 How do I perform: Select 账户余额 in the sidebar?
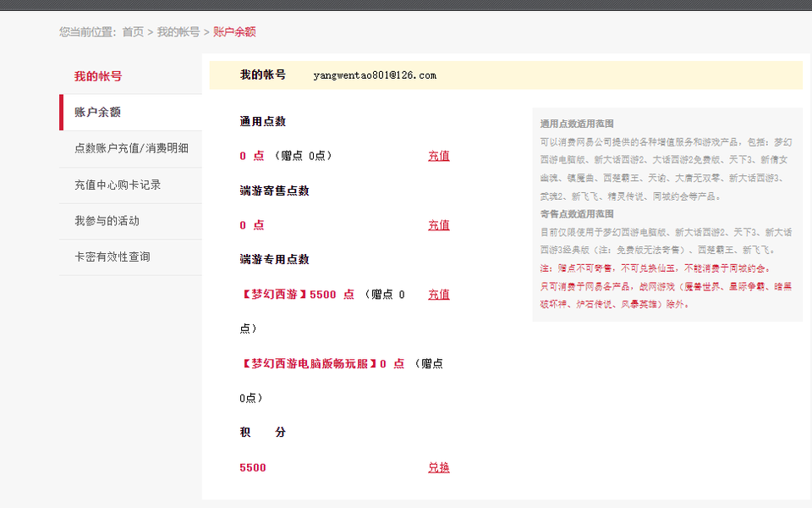[130, 113]
